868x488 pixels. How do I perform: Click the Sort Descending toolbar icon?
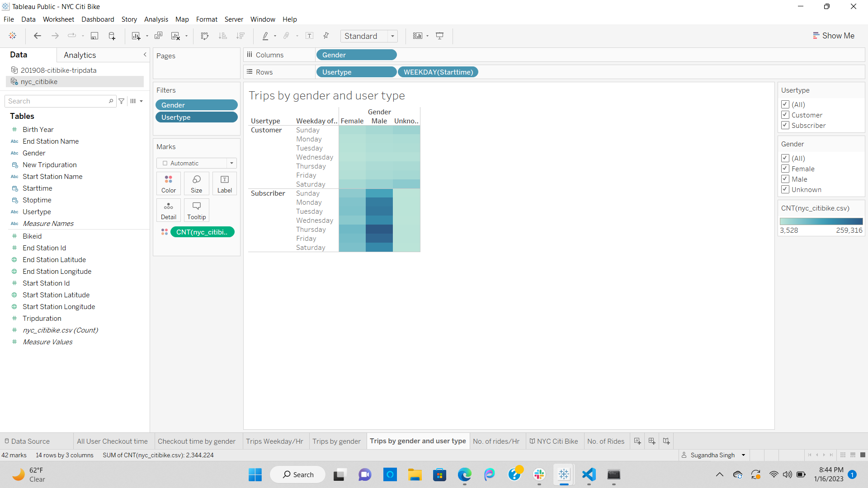click(241, 36)
